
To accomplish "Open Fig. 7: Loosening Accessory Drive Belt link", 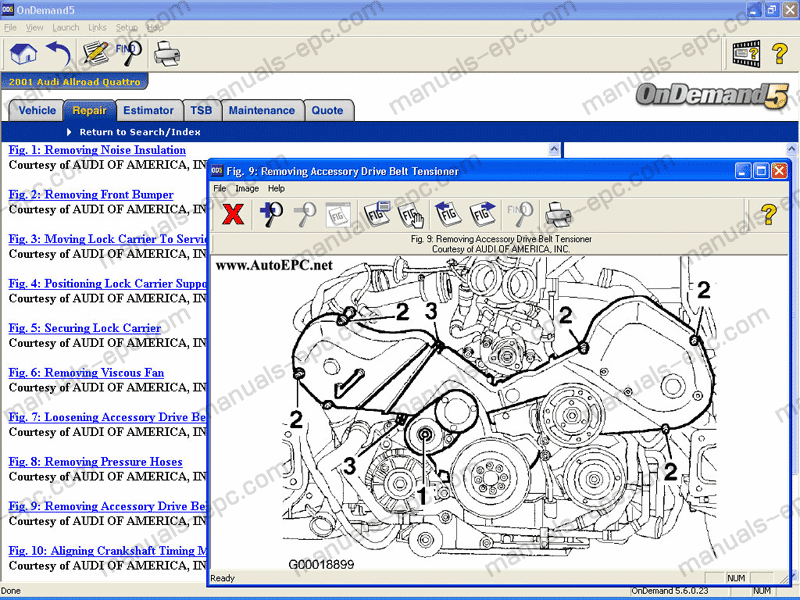I will pyautogui.click(x=107, y=417).
